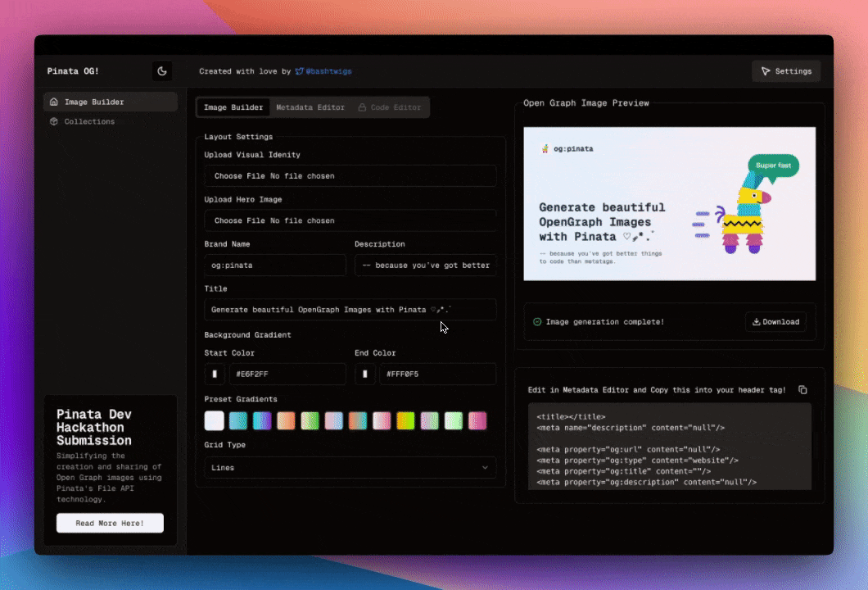
Task: Select the teal-blue preset gradient
Action: pyautogui.click(x=238, y=421)
